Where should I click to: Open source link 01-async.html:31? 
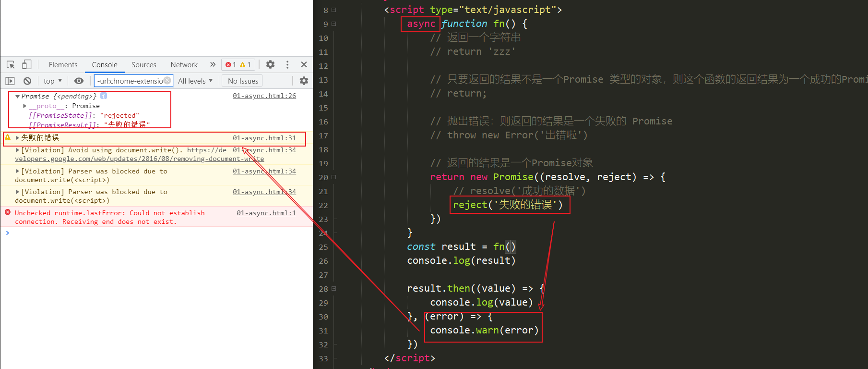(x=264, y=138)
